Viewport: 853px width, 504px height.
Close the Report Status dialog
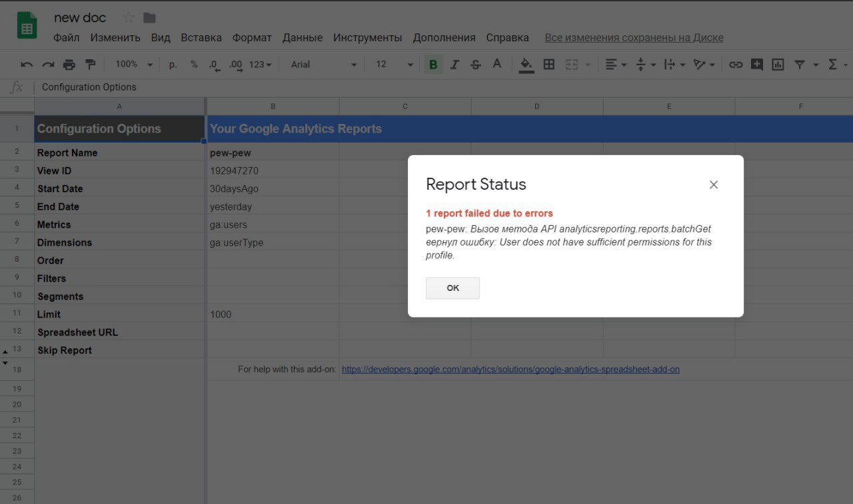click(714, 184)
